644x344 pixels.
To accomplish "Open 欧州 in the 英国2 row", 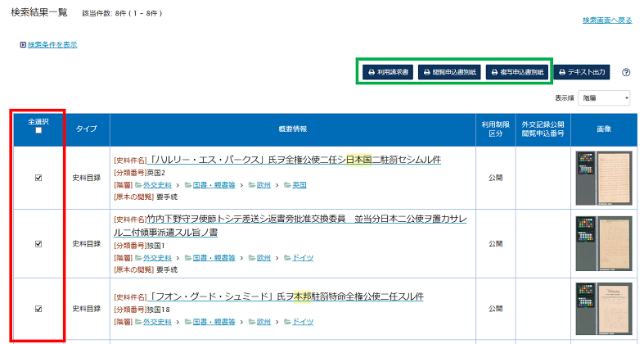I will click(x=263, y=185).
